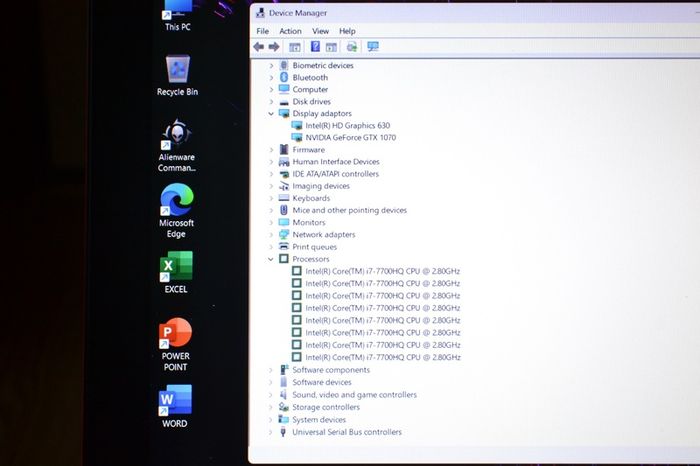Select the Software components category
700x466 pixels.
tap(331, 370)
